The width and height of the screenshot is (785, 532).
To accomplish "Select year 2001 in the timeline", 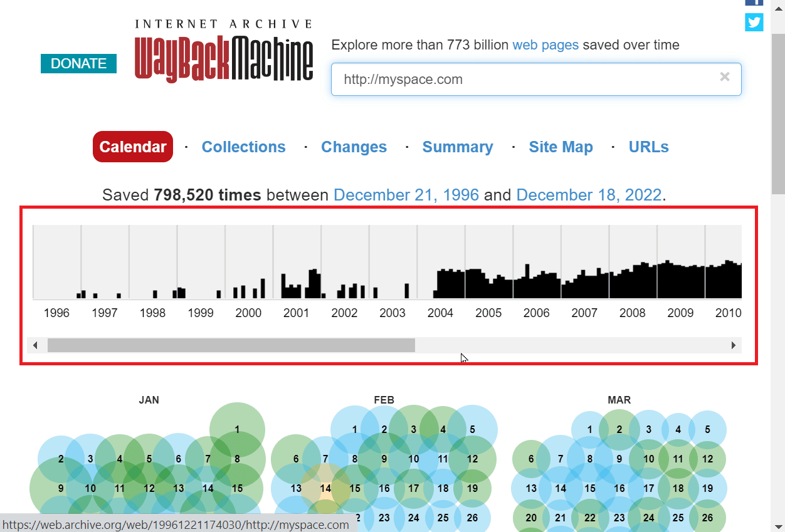I will 296,313.
